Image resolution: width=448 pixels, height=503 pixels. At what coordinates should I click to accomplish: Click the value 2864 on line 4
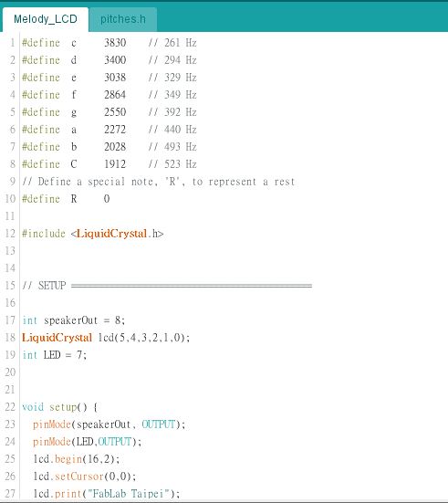(115, 95)
